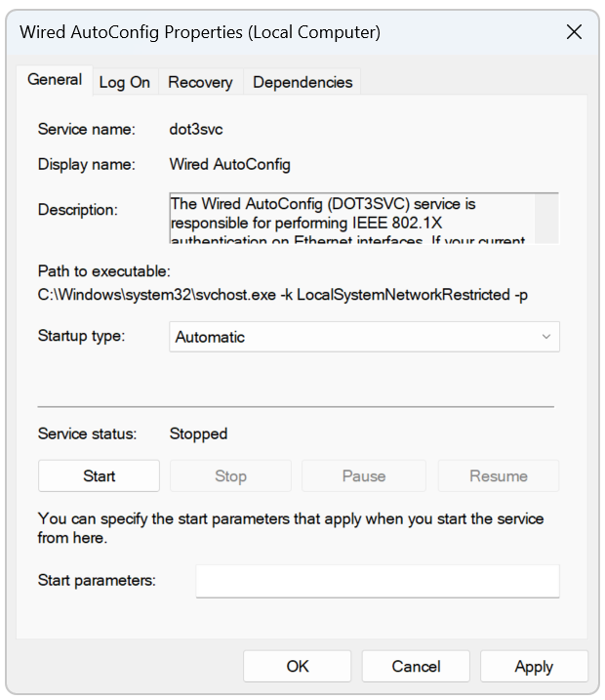The image size is (605, 700).
Task: Select the Dependencies tab
Action: click(x=302, y=83)
